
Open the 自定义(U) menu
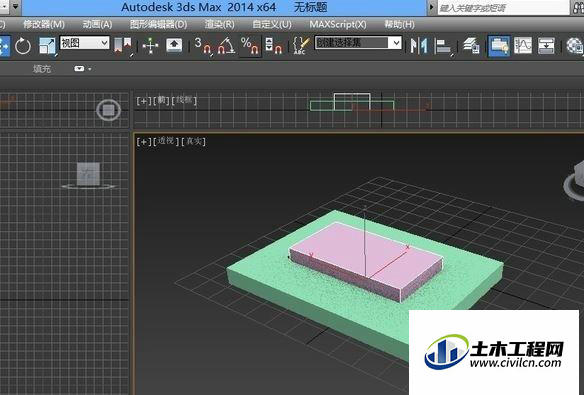click(272, 25)
